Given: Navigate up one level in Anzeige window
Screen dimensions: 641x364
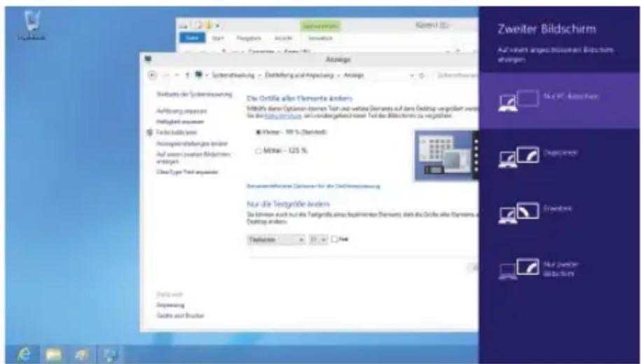Looking at the screenshot, I should pos(187,75).
